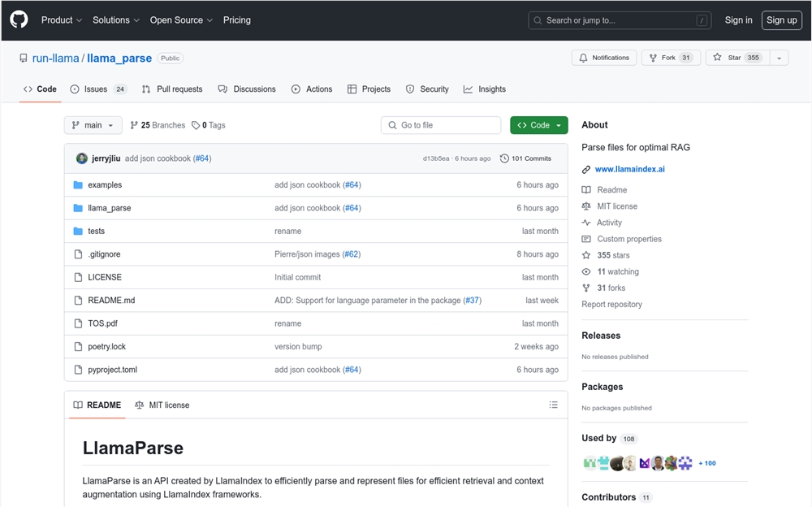Click the GitHub Octocat logo

click(19, 19)
